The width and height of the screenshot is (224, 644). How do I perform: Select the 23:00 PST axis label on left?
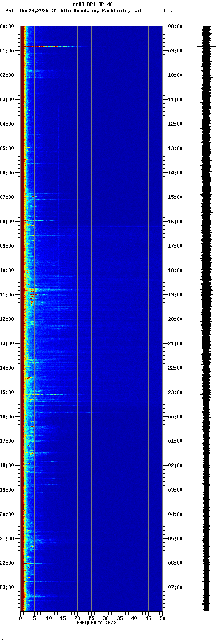(7, 587)
